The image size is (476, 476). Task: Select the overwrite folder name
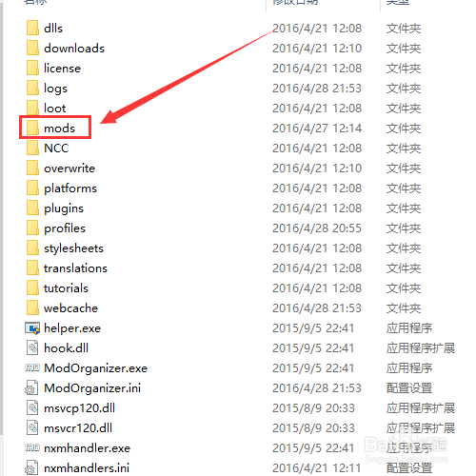pos(69,169)
